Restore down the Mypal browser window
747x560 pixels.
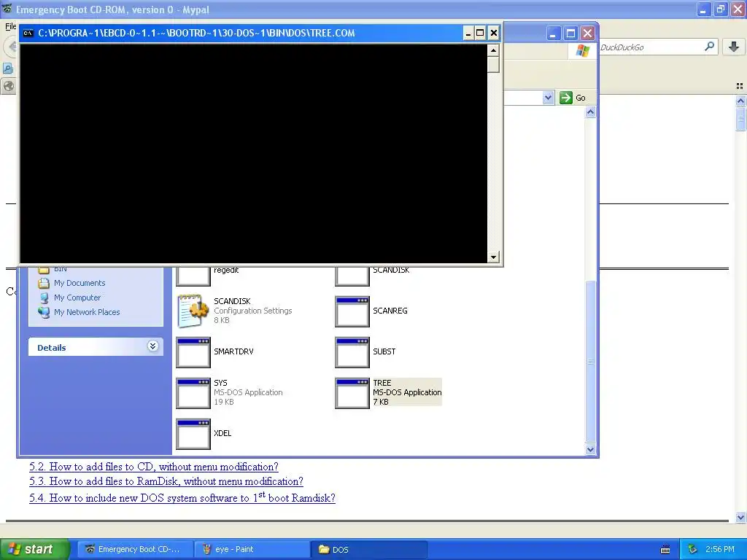(x=721, y=9)
